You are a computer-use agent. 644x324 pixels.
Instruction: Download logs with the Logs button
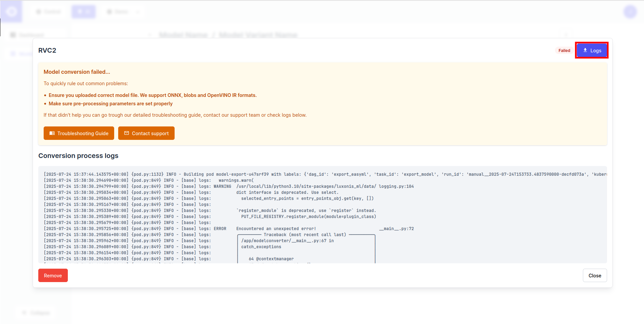[592, 50]
